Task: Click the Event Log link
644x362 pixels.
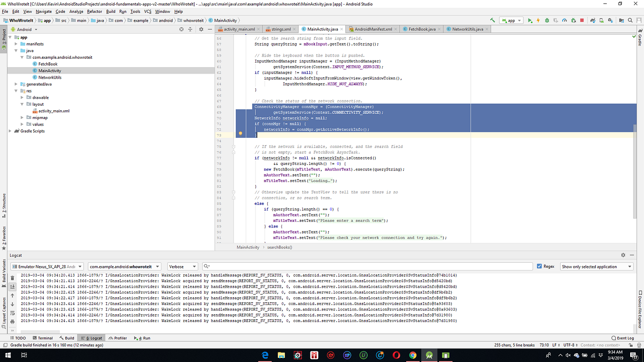Action: [625, 338]
